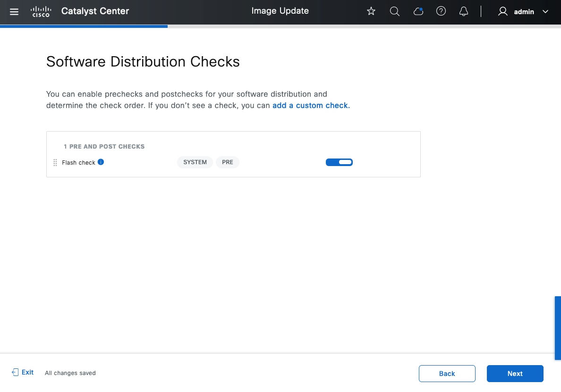Click the user profile icon
This screenshot has width=561, height=392.
click(x=503, y=12)
